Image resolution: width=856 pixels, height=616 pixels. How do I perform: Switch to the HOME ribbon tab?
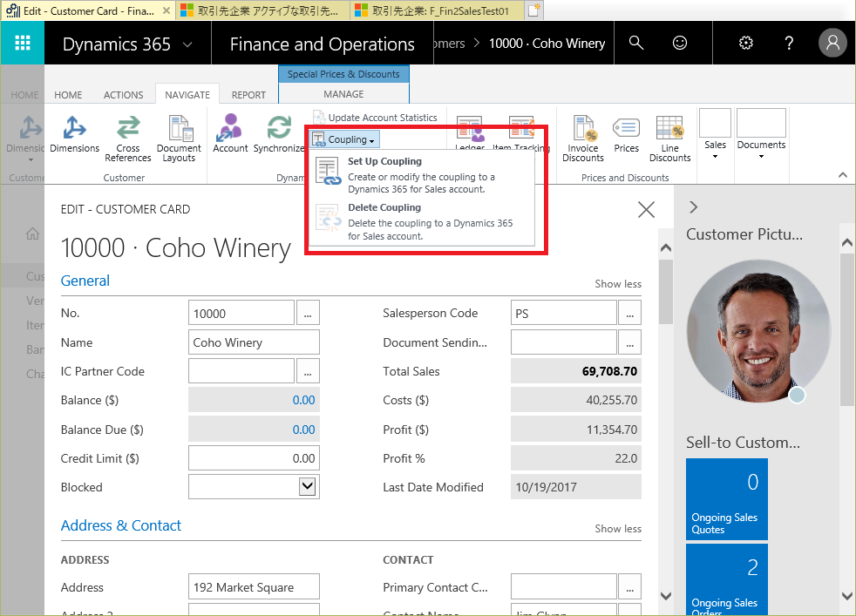pos(68,95)
